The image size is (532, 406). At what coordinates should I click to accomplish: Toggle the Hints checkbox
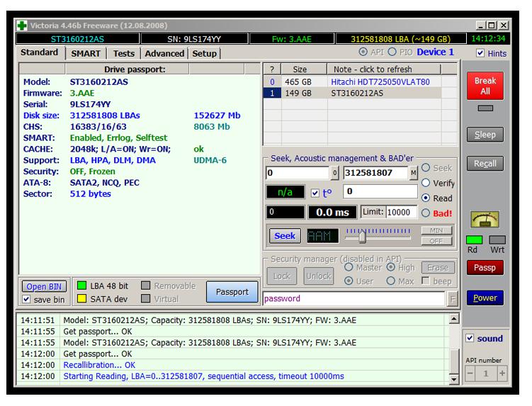click(x=480, y=53)
